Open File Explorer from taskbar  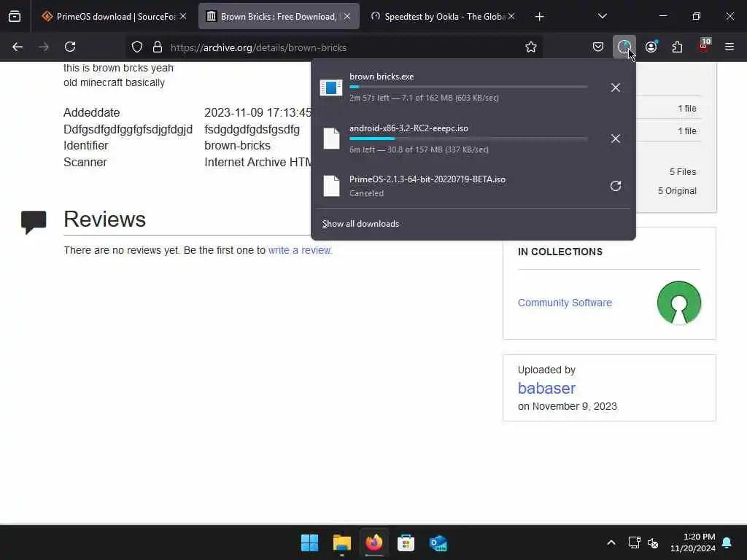pos(342,542)
